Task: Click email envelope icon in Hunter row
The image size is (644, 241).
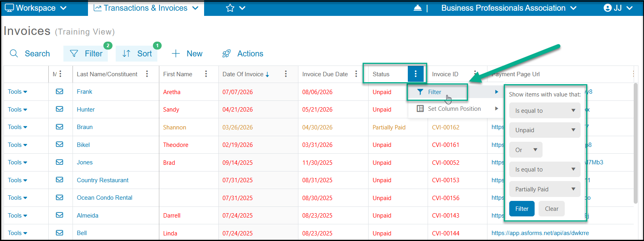Action: click(x=59, y=109)
